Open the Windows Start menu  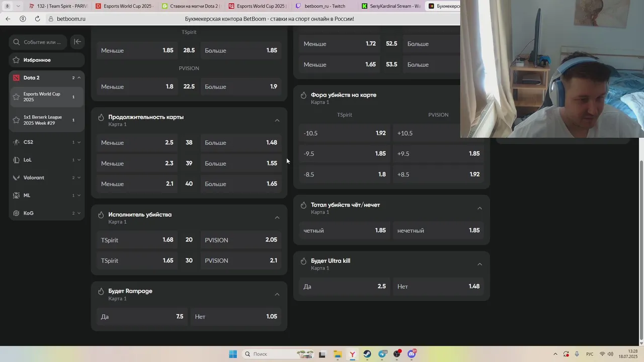pyautogui.click(x=233, y=354)
